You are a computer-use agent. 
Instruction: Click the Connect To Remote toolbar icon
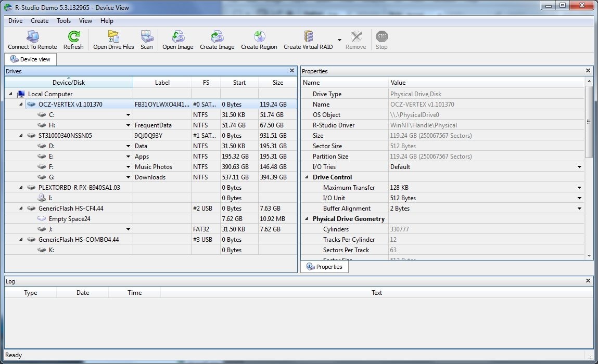click(33, 36)
